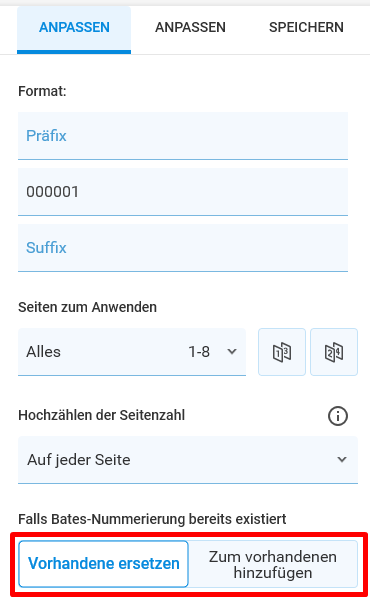Click the 000001 number field
This screenshot has width=370, height=603.
click(183, 192)
